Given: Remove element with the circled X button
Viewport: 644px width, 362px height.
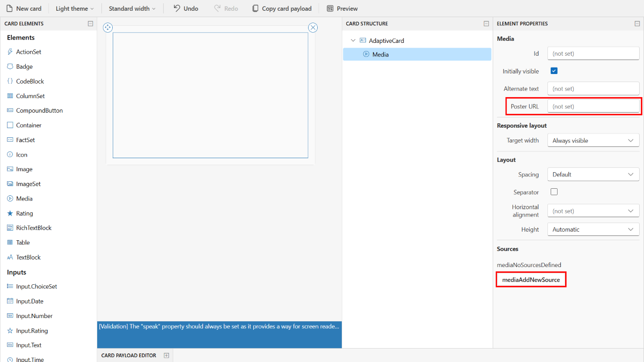Looking at the screenshot, I should click(x=313, y=27).
